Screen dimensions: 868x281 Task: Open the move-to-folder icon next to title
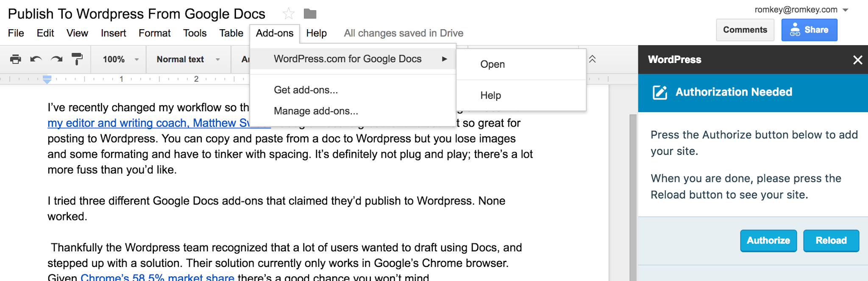(x=310, y=14)
